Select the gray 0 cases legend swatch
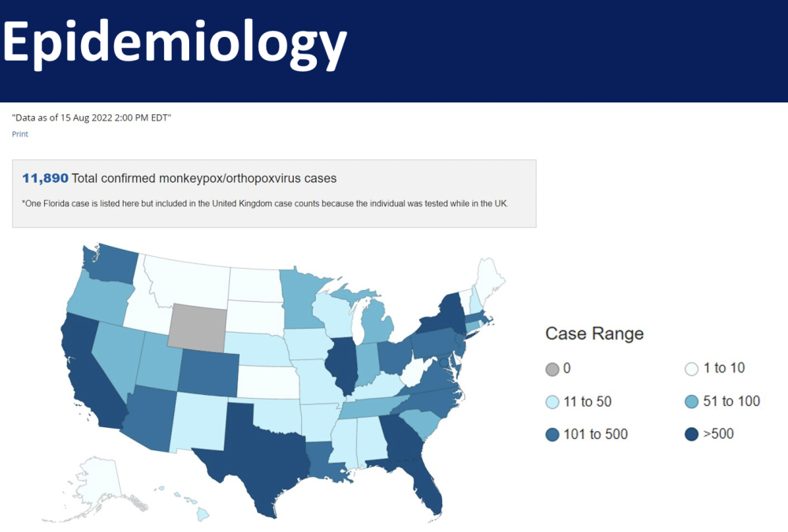Viewport: 788px width, 532px height. coord(552,370)
